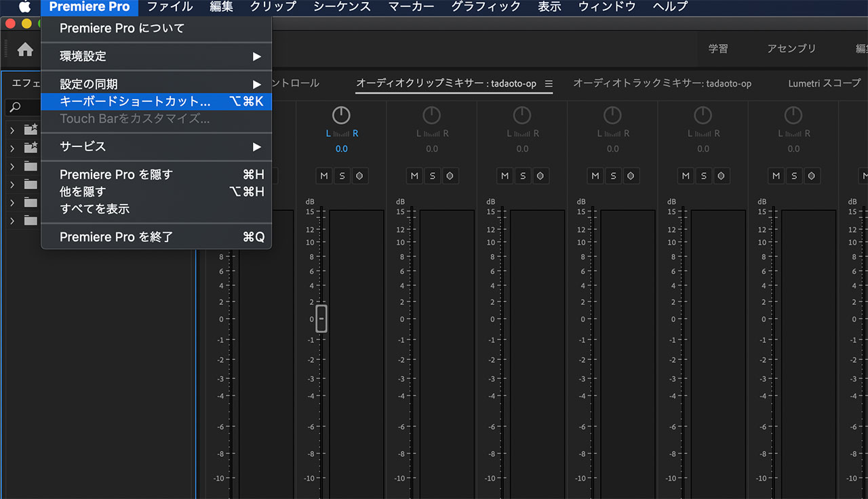Choose すべてを表示 menu item
The width and height of the screenshot is (868, 499).
coord(156,209)
